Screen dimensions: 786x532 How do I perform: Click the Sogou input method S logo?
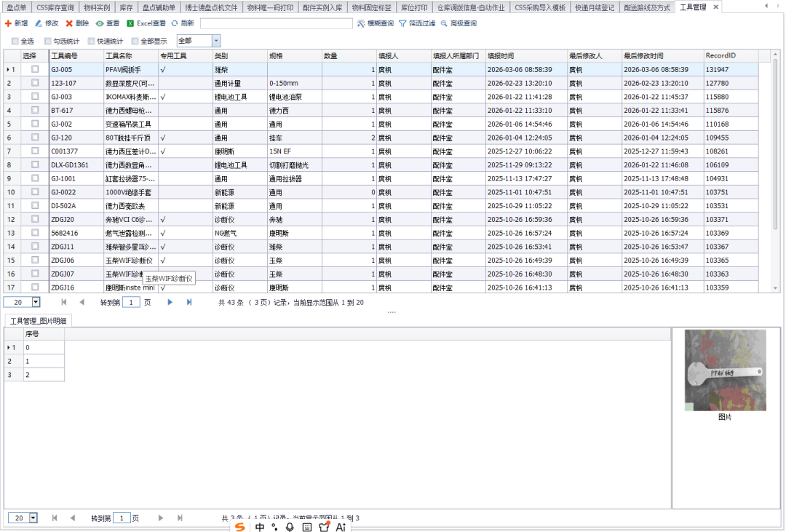240,526
